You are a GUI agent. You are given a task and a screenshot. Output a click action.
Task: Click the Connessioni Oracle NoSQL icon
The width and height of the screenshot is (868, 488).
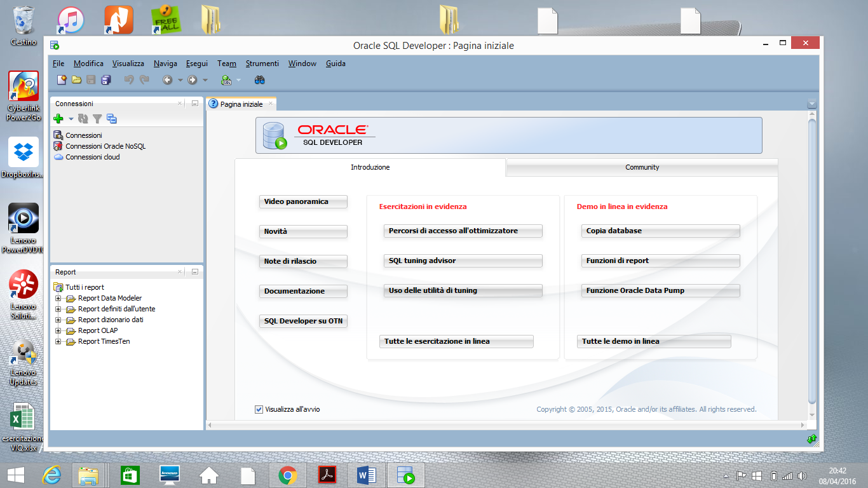[58, 146]
